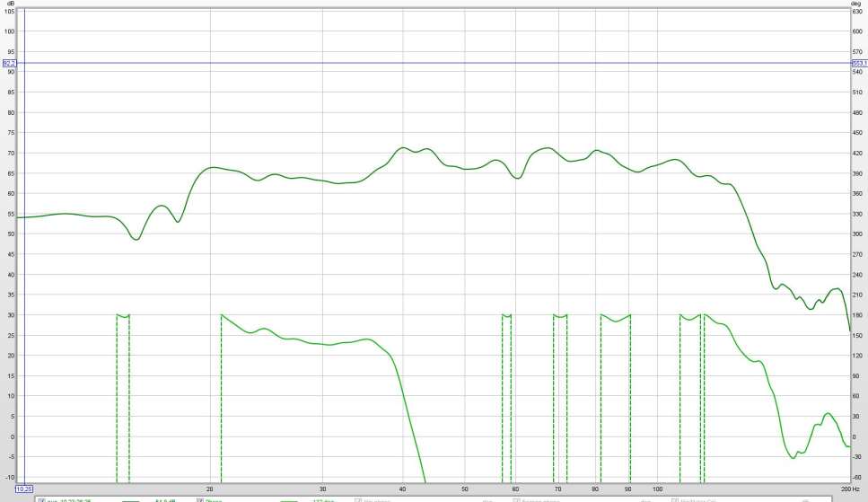
Task: Click the 553.1 degree cursor value label
Action: (x=859, y=63)
